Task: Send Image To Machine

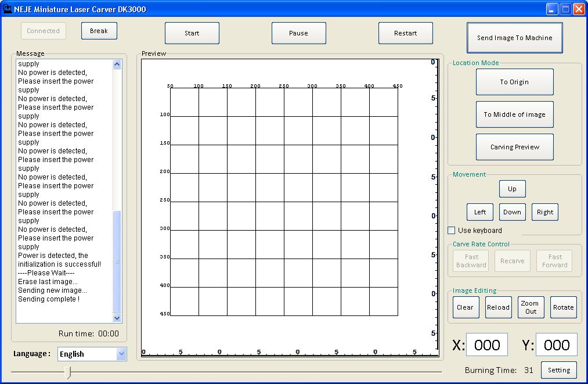Action: click(x=514, y=38)
